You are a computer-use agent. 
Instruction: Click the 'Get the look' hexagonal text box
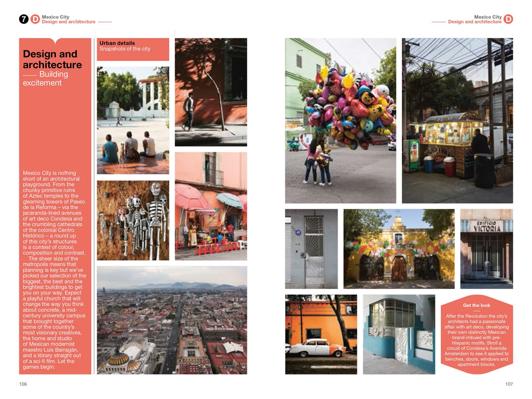coord(476,334)
